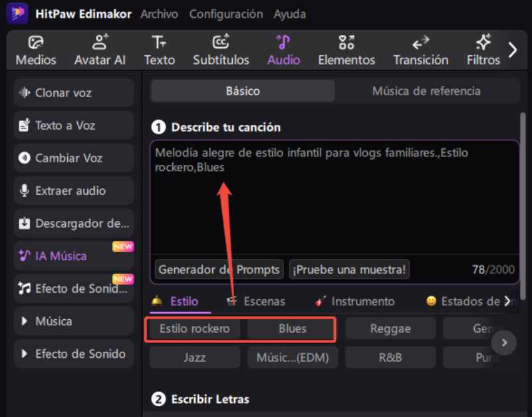Select the Estados de tag tab
This screenshot has height=417, width=532.
(x=464, y=301)
